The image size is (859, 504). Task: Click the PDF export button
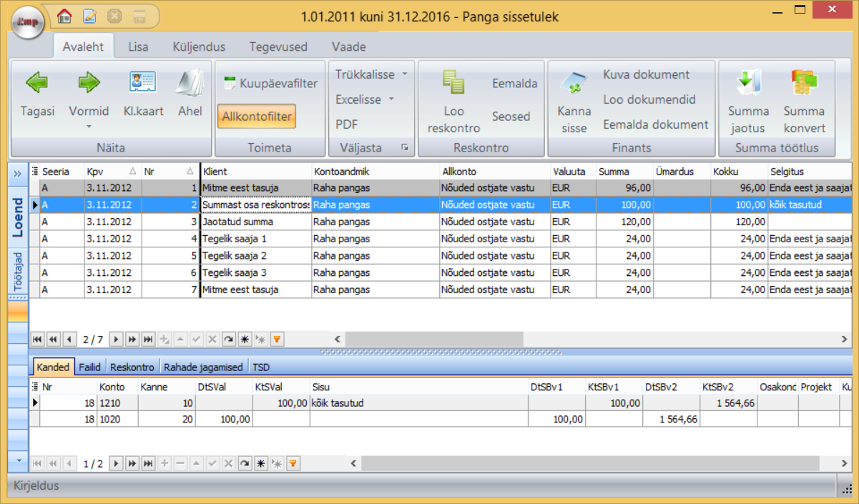(347, 124)
